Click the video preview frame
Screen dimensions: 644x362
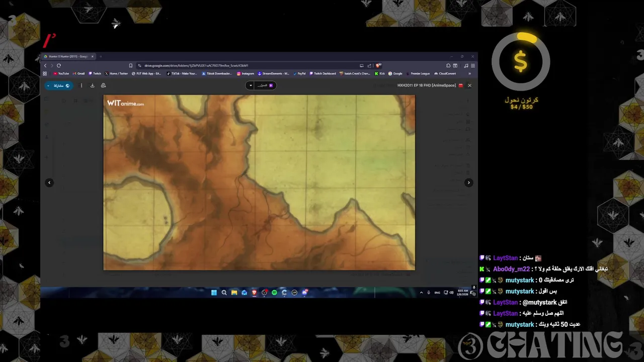[259, 183]
